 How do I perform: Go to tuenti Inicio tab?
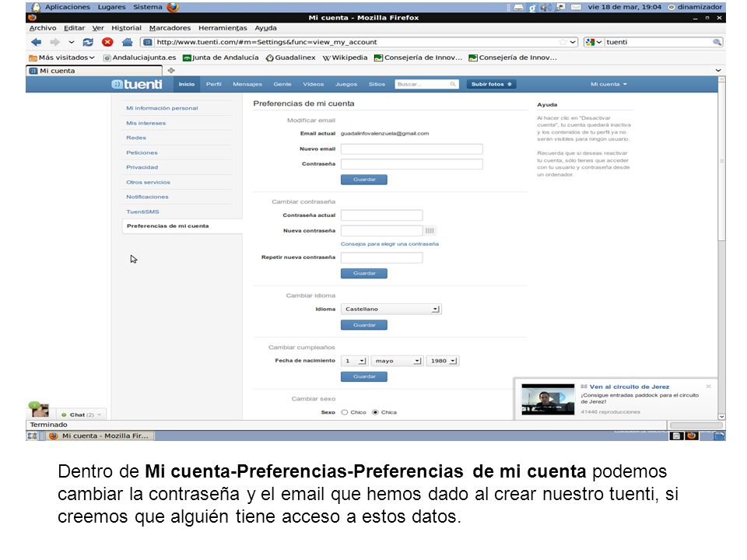(x=186, y=84)
